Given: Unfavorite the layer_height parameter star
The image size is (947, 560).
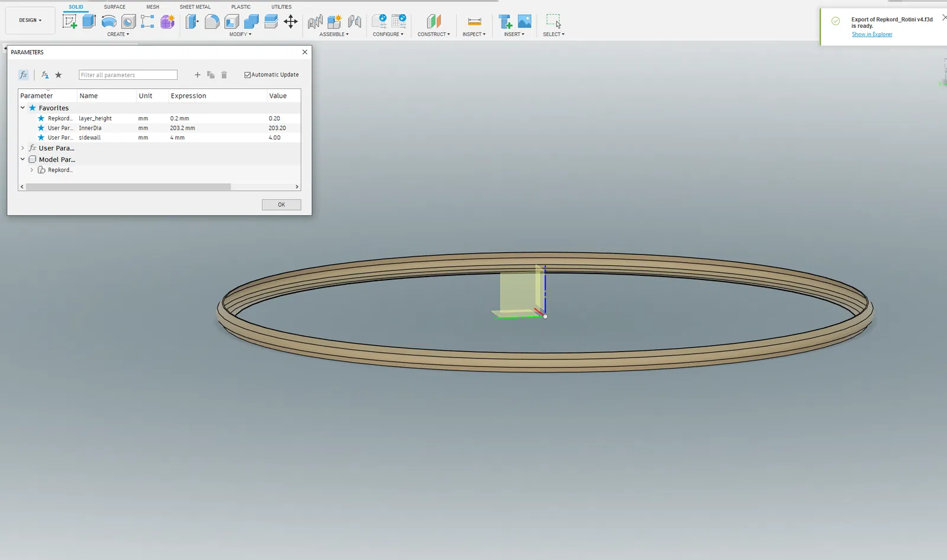Looking at the screenshot, I should tap(41, 118).
